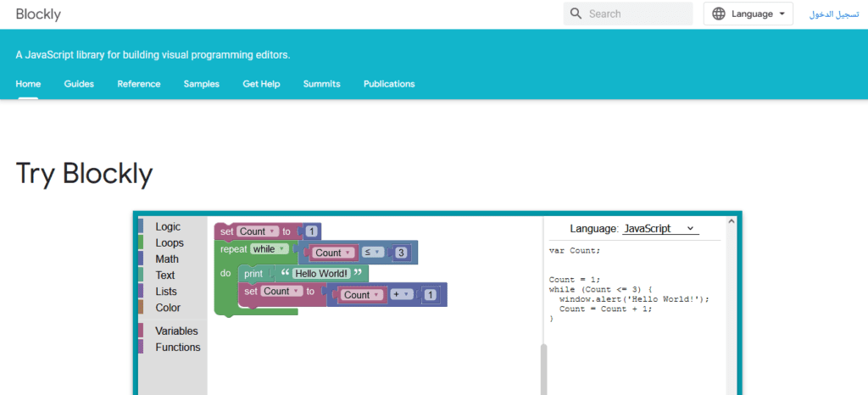
Task: Click the scroll-up arrow of code panel
Action: [x=731, y=221]
